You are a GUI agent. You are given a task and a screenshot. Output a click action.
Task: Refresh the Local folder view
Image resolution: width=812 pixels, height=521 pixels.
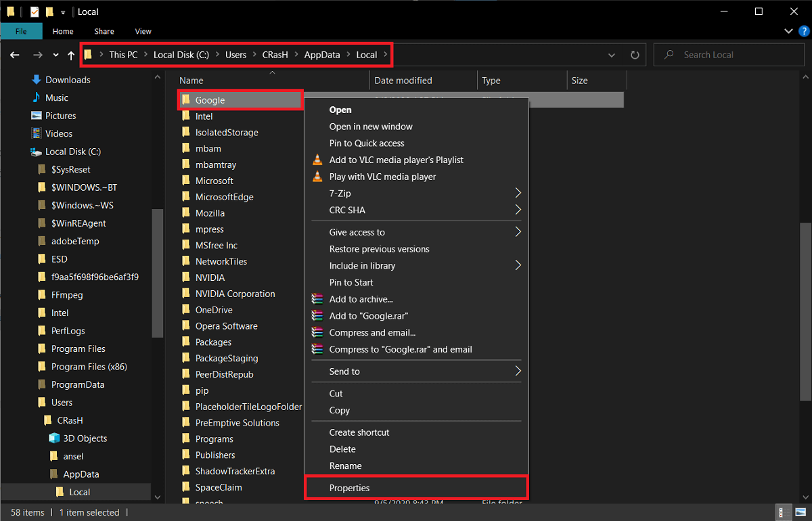(x=634, y=55)
